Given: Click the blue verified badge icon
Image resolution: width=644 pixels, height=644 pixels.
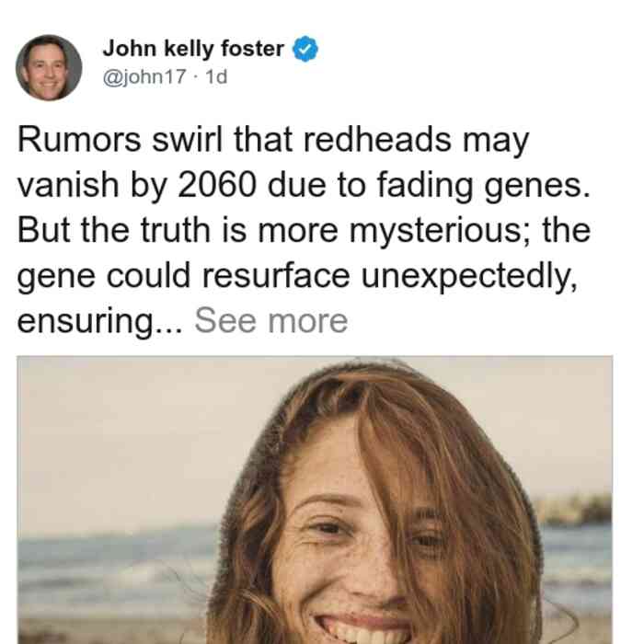Looking at the screenshot, I should [x=305, y=49].
